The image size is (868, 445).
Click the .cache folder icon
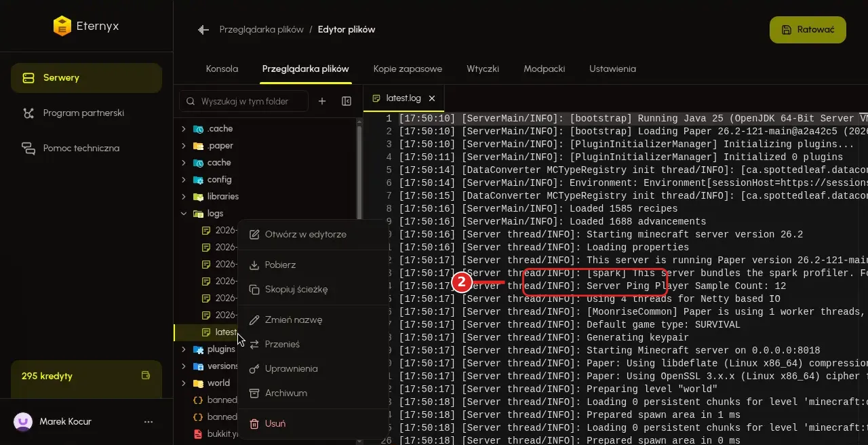coord(198,129)
